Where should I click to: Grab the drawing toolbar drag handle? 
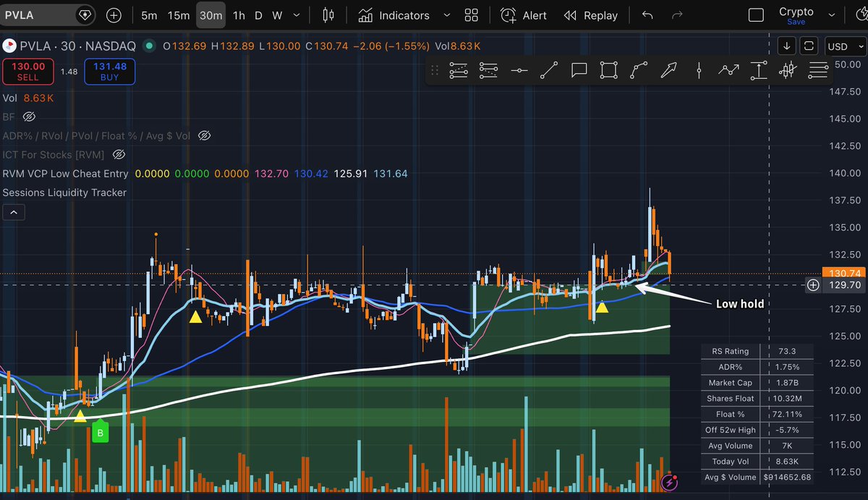point(435,70)
